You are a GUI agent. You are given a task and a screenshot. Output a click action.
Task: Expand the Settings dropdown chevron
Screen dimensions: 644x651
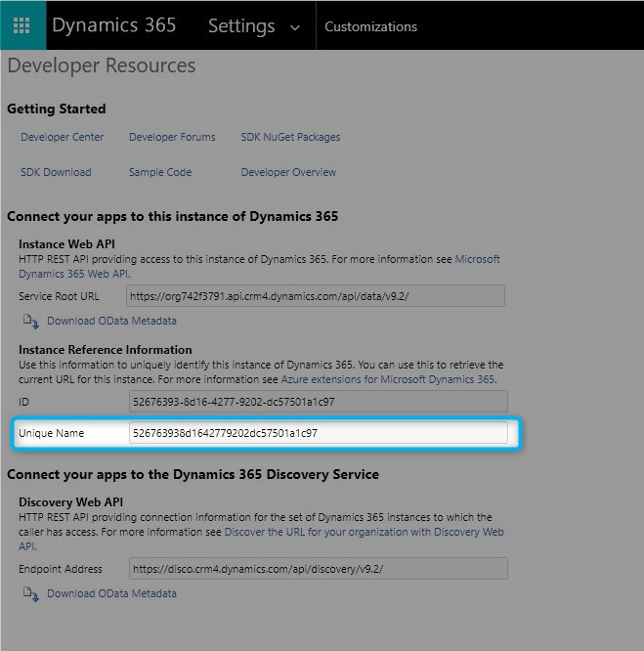pyautogui.click(x=295, y=27)
